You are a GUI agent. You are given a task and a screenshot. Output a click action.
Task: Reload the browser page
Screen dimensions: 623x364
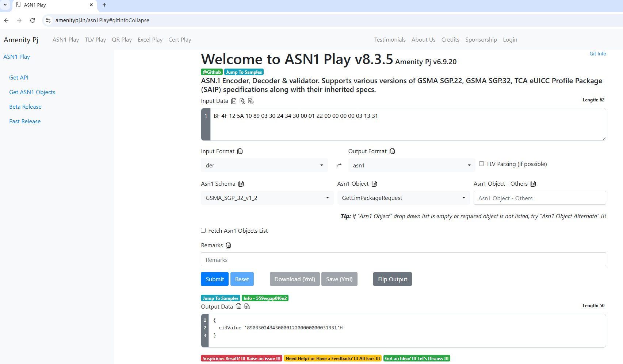click(33, 20)
